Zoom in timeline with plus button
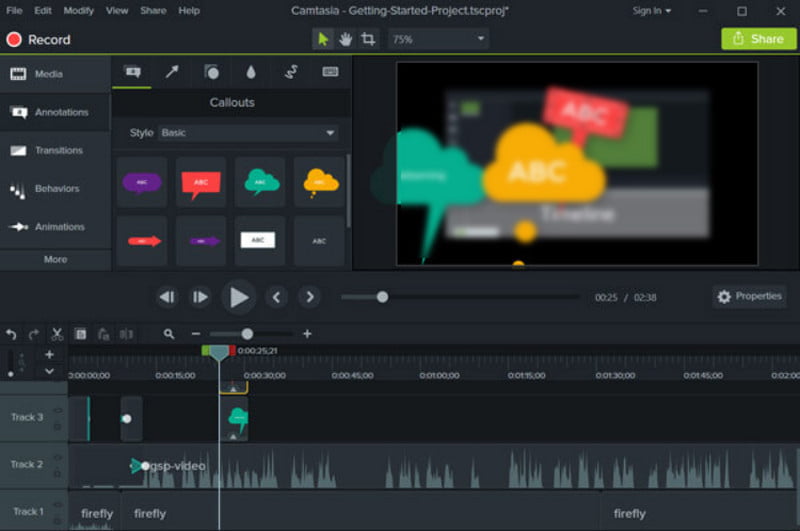Screen dimensions: 800x531 [307, 334]
